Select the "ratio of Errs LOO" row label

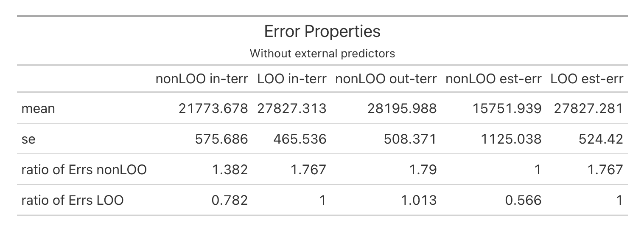point(72,200)
